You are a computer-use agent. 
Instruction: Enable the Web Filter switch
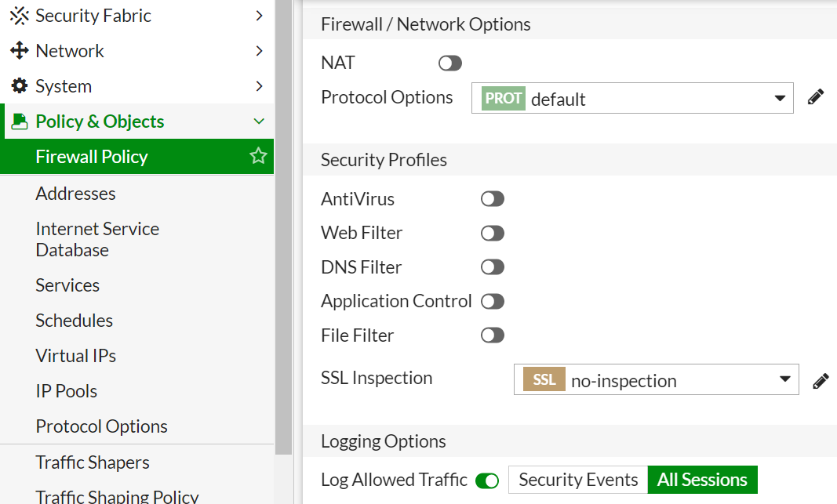[x=493, y=234]
